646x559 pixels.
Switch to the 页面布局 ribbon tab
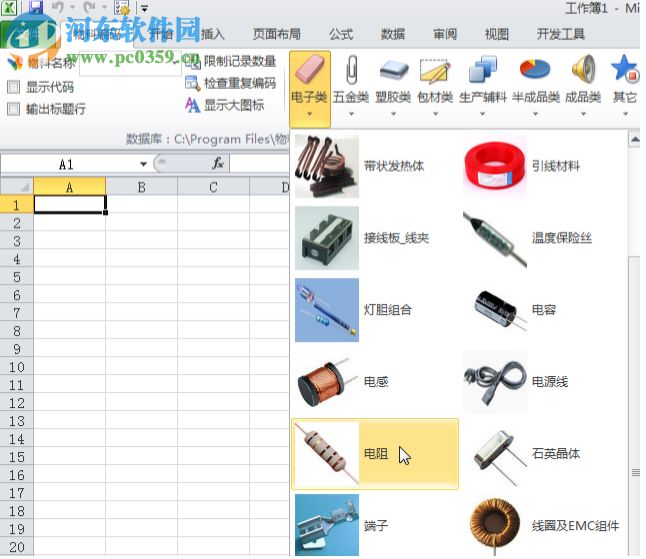click(277, 34)
